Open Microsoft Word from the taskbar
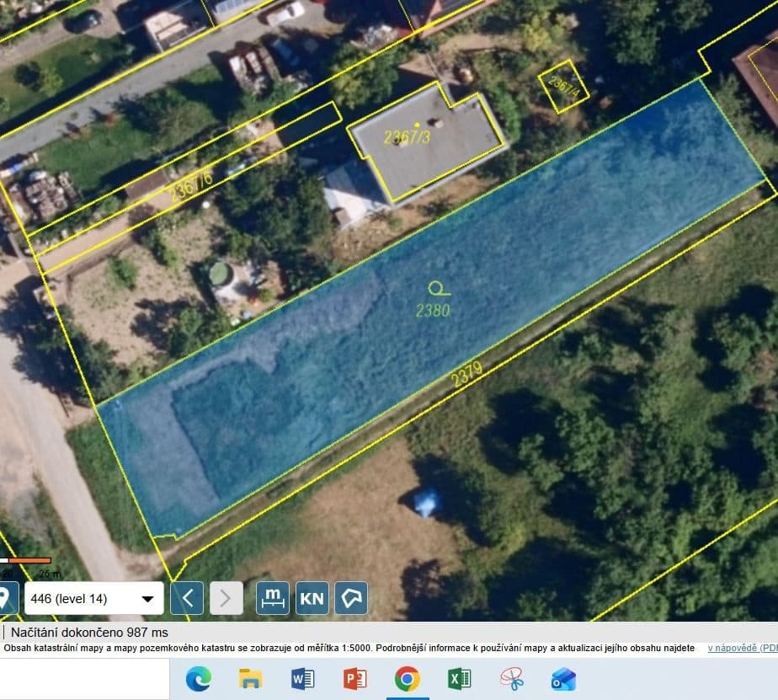The width and height of the screenshot is (778, 700). tap(301, 676)
